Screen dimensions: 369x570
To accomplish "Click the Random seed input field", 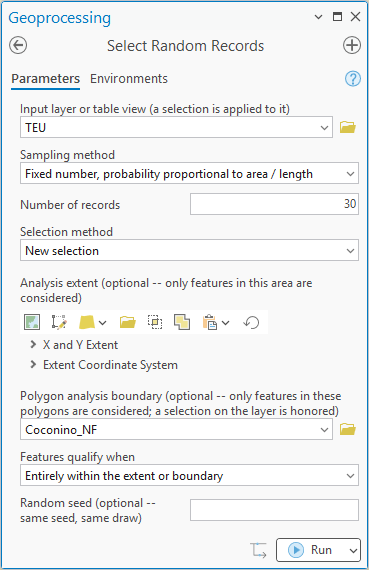I will tap(274, 510).
